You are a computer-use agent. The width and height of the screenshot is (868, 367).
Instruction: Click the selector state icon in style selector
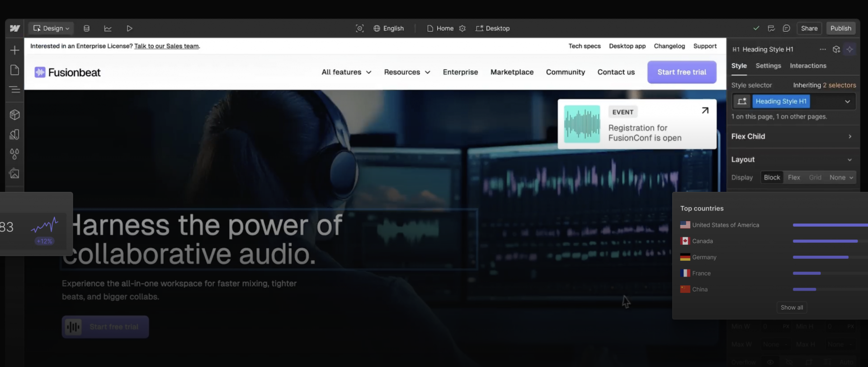coord(742,101)
